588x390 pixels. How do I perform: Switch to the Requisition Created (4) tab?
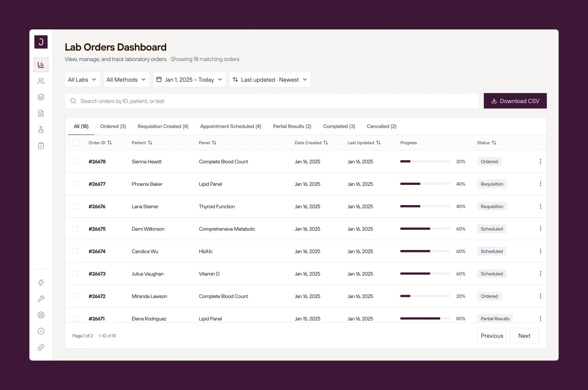click(163, 126)
